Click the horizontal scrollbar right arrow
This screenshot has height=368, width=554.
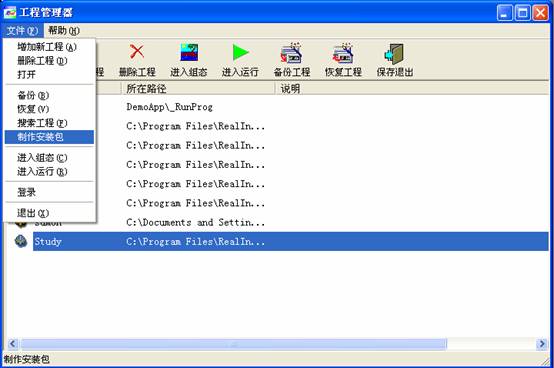coord(542,343)
